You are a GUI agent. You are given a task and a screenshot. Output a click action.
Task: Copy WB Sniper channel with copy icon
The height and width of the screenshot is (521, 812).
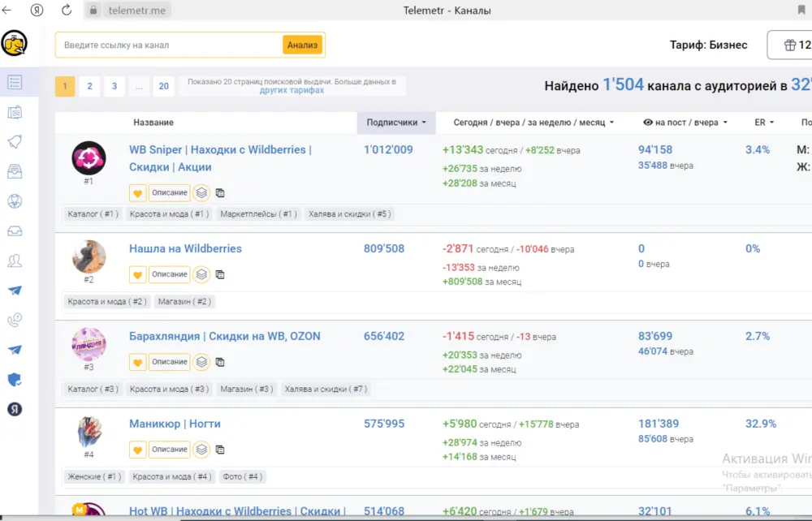pos(220,193)
